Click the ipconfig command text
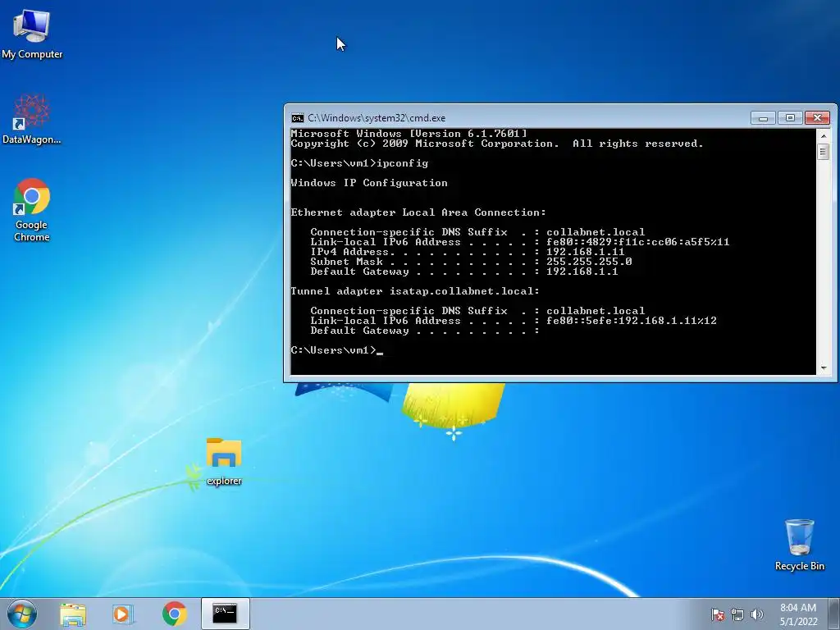This screenshot has width=840, height=630. tap(402, 163)
